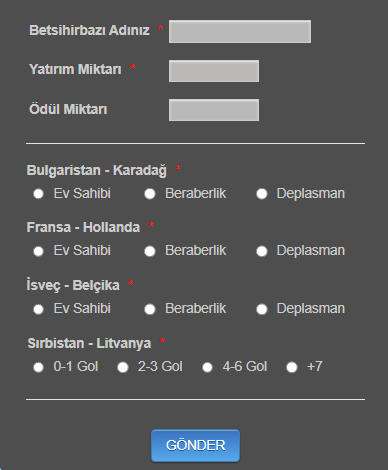Pick Deplasman for İsveç - Belçika
Image resolution: width=388 pixels, height=470 pixels.
[262, 309]
